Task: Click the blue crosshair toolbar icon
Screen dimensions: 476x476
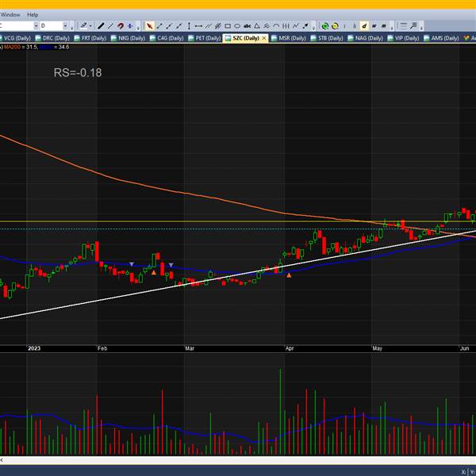Action: click(130, 26)
